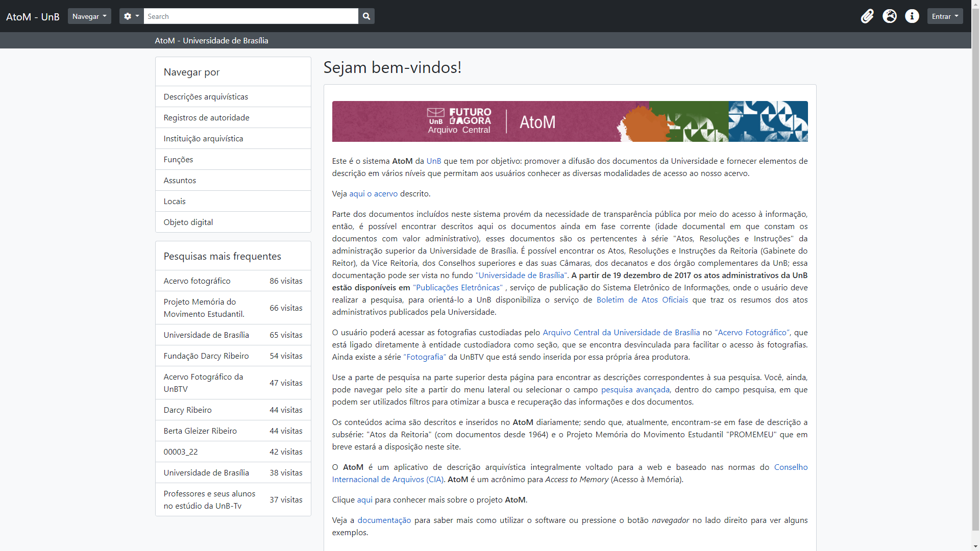Follow the "aqui o acervo" link

373,194
